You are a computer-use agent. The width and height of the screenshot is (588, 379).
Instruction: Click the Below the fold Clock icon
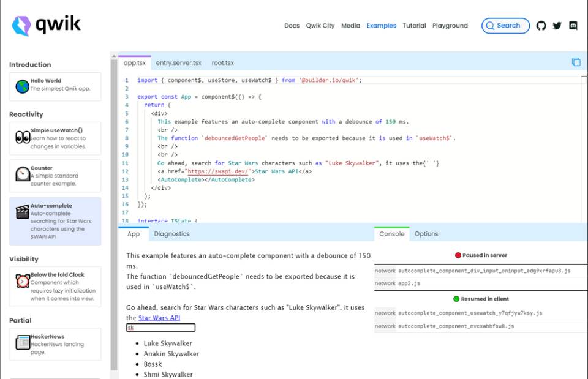[x=23, y=281]
